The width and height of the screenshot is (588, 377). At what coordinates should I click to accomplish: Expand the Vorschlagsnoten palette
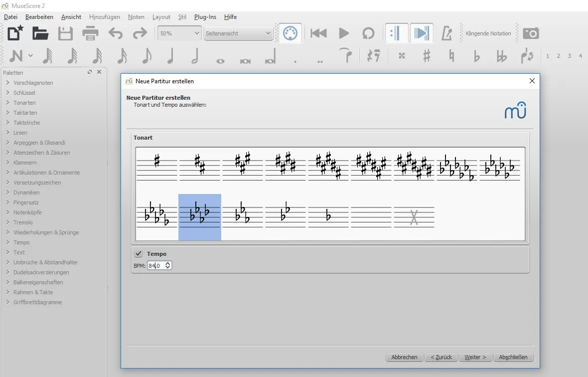point(7,82)
